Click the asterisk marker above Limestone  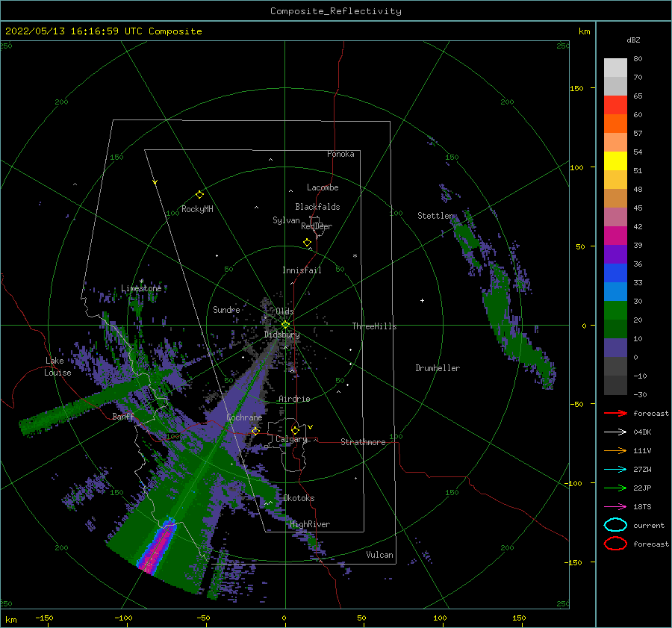coord(141,282)
